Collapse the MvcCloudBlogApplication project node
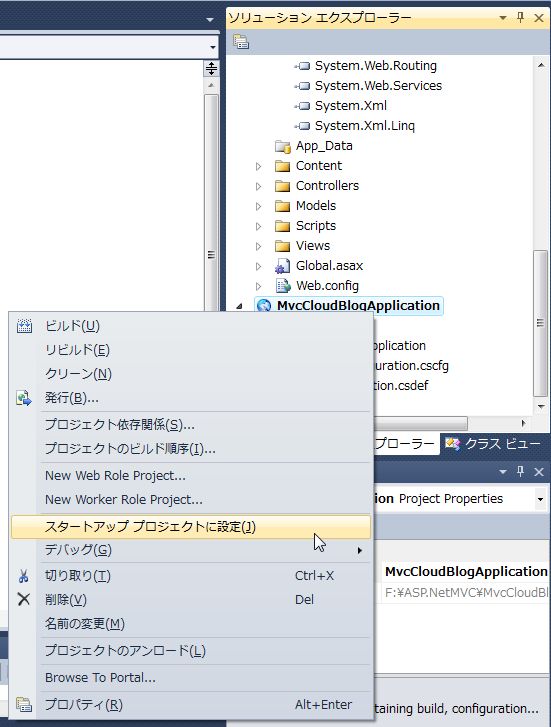Screen dimensions: 551x727 coord(239,306)
